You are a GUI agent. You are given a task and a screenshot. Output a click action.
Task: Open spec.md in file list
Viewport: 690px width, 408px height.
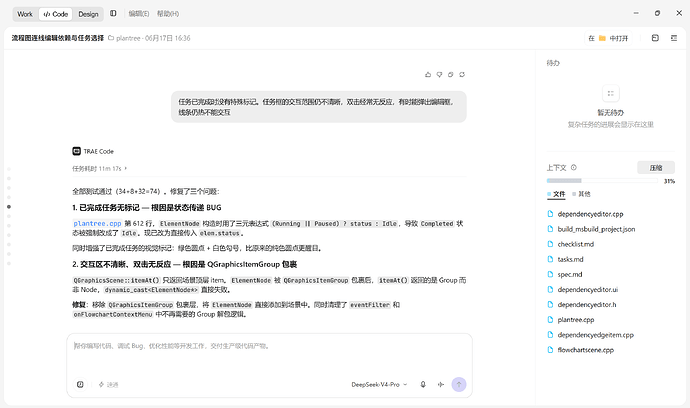569,274
